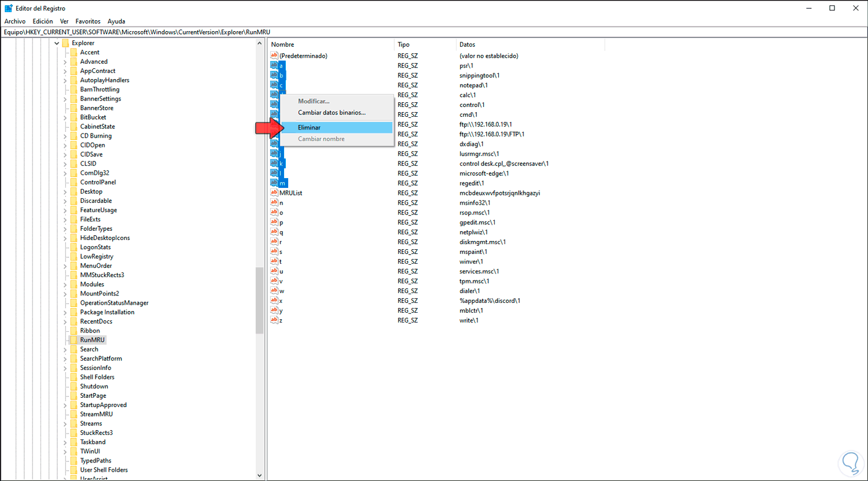The width and height of the screenshot is (868, 481).
Task: Open the Edición menu
Action: pyautogui.click(x=42, y=21)
